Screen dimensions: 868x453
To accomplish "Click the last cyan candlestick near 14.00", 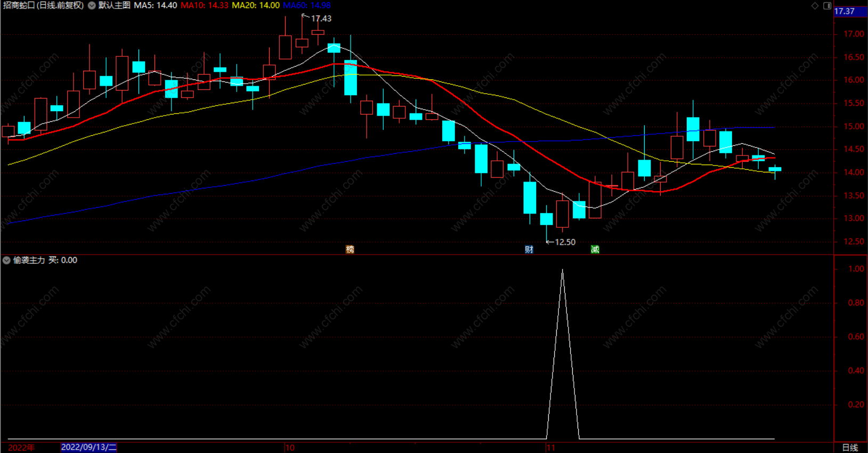I will [775, 169].
